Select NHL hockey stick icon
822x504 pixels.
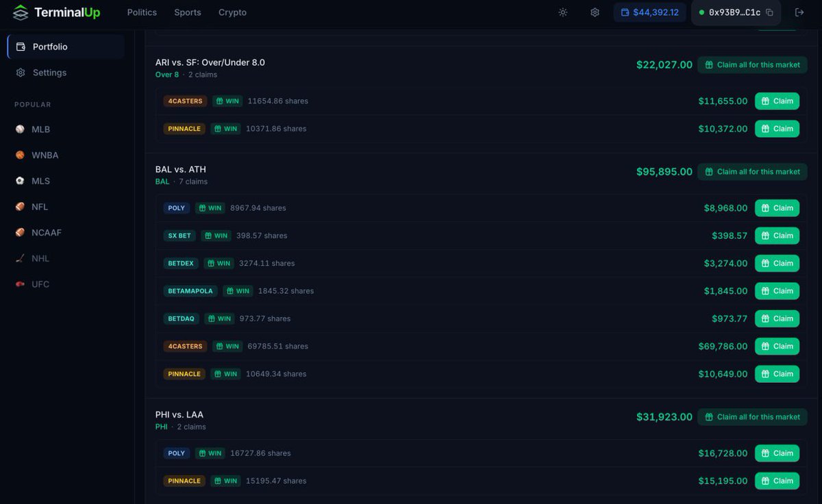(x=20, y=258)
